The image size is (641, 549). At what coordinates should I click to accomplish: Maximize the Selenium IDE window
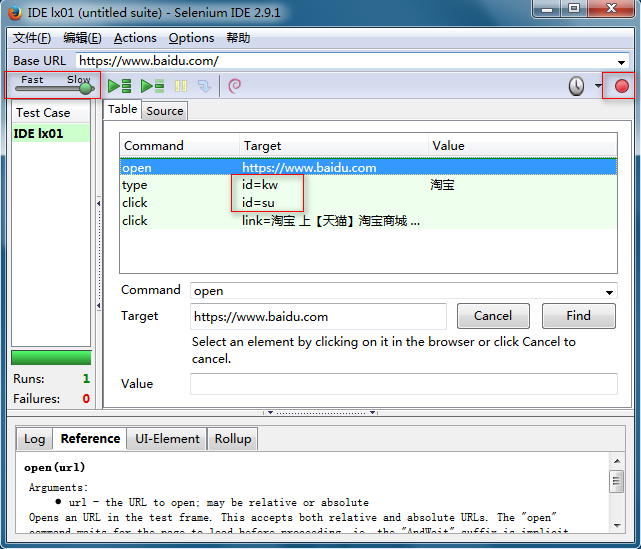[x=574, y=9]
